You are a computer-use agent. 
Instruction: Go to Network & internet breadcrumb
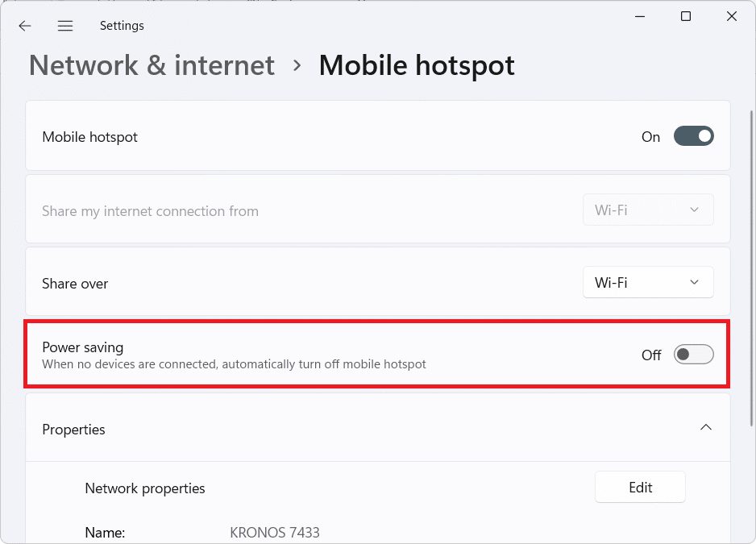click(x=152, y=65)
